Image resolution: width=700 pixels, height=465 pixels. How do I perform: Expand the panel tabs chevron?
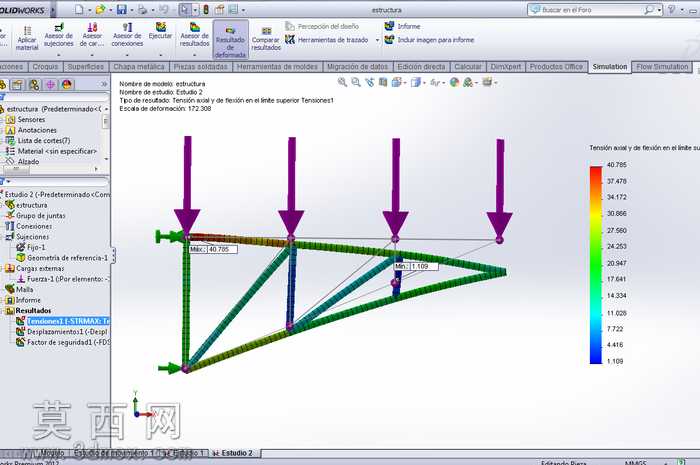click(x=104, y=84)
